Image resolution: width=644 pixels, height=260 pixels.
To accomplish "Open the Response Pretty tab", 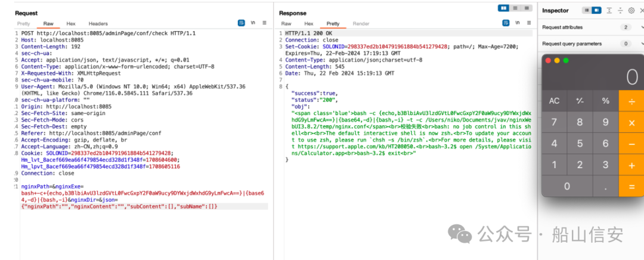I will pos(333,24).
